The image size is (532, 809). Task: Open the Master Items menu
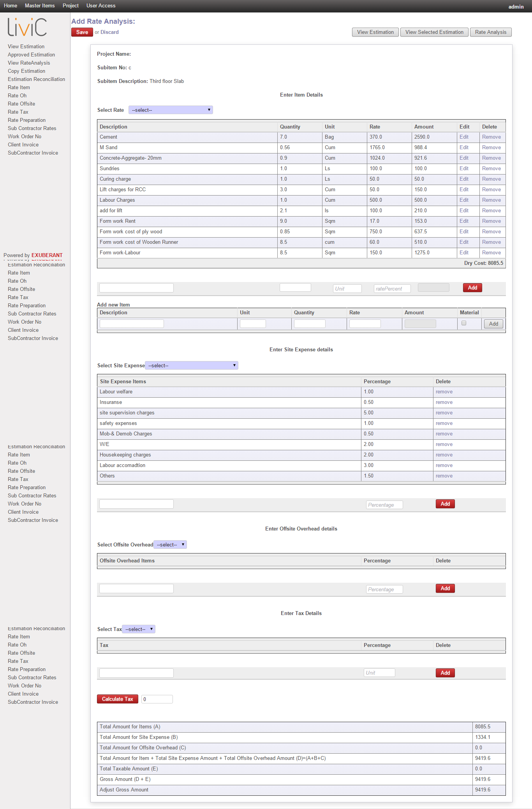click(x=40, y=5)
